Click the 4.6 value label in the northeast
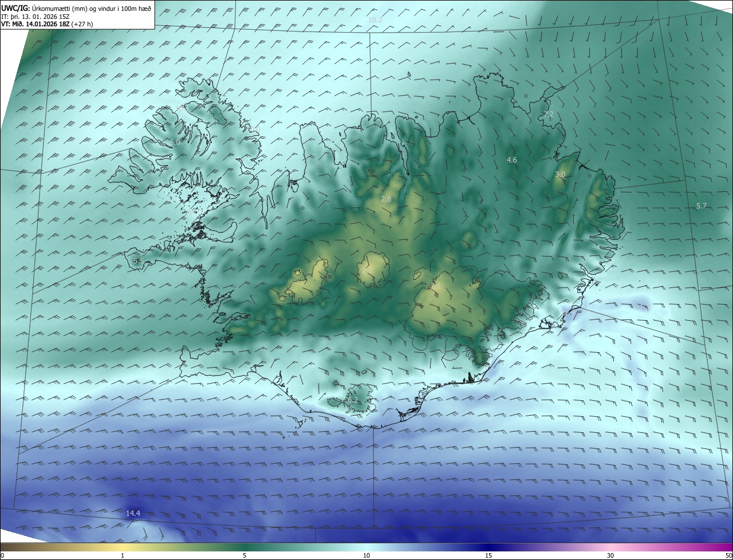Viewport: 733px width, 560px height. click(512, 160)
